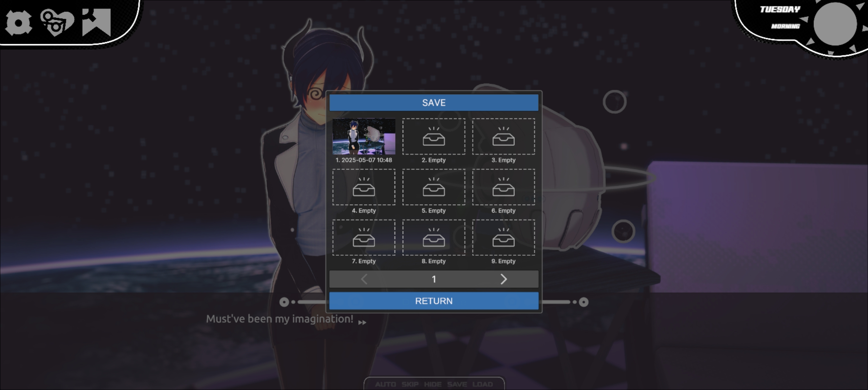The height and width of the screenshot is (390, 868).
Task: Click the LOAD option in bottom bar
Action: point(483,384)
